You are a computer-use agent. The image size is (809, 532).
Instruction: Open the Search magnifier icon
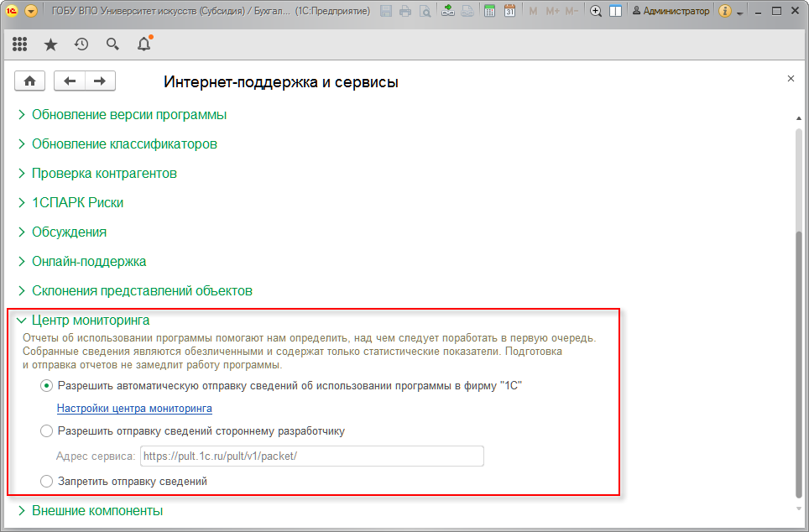[112, 44]
